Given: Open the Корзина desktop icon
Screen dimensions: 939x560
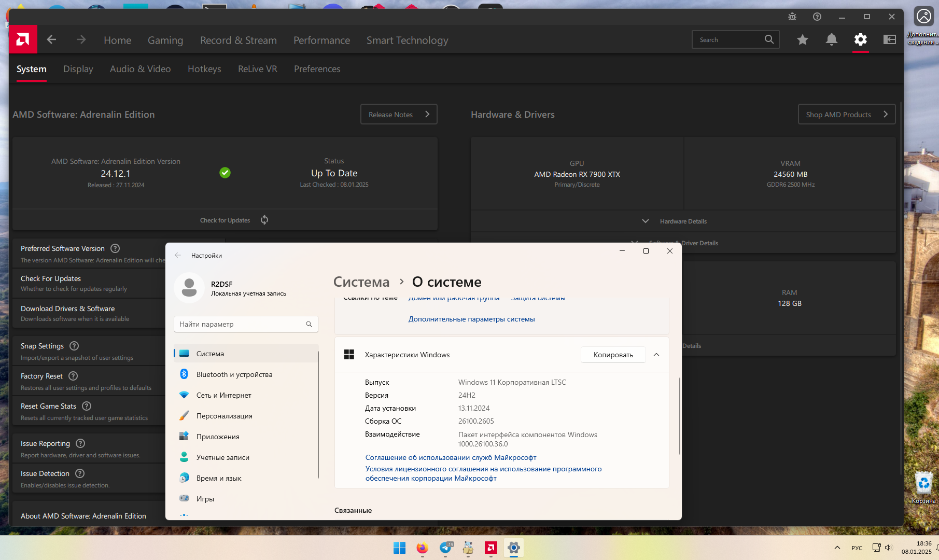Looking at the screenshot, I should [x=924, y=487].
